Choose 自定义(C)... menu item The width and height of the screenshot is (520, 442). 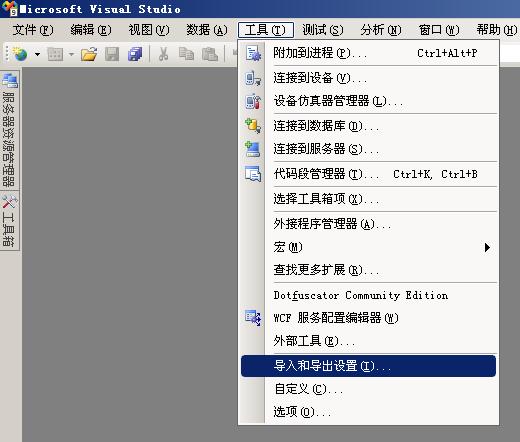point(369,389)
